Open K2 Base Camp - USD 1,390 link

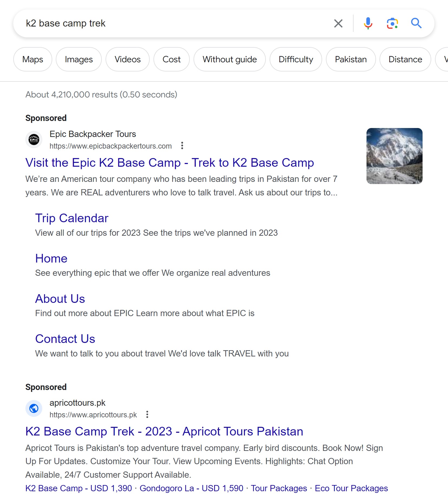pos(79,488)
